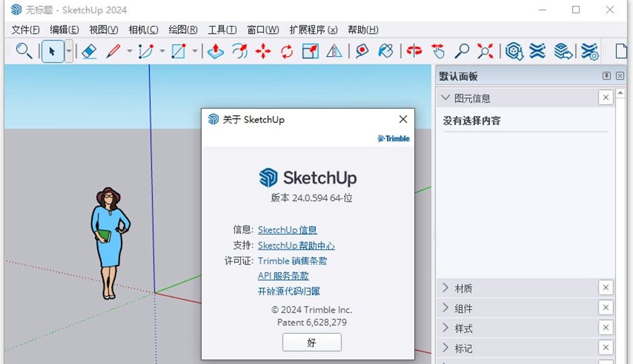Expand the Rectangle tool dropdown arrow

click(195, 51)
